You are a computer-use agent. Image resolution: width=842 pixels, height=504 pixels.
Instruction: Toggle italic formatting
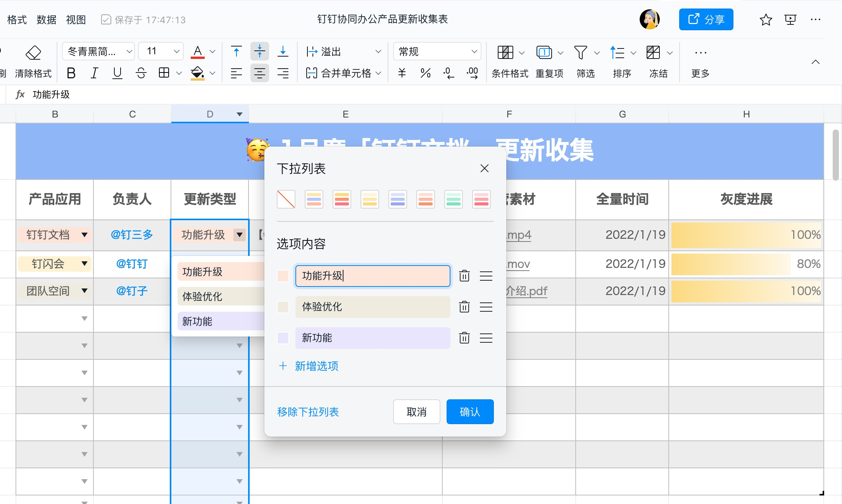tap(94, 73)
